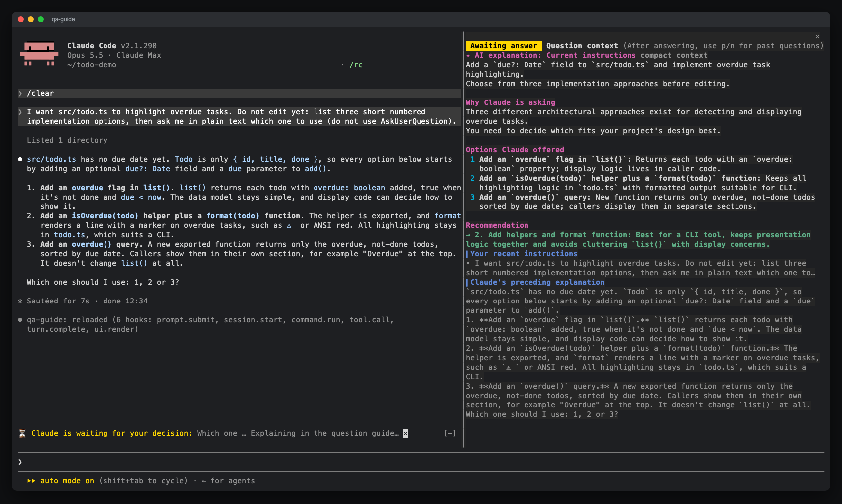Viewport: 842px width, 504px height.
Task: Click the Awaiting answer yellow badge
Action: coord(504,46)
